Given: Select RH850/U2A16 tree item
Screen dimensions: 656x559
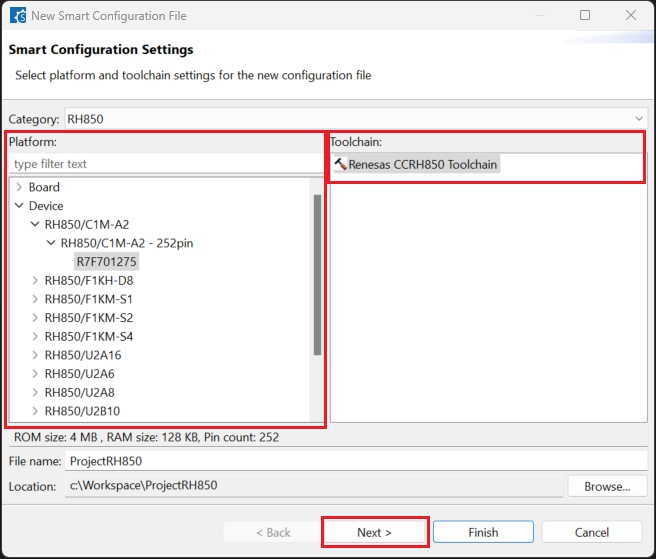Looking at the screenshot, I should click(x=83, y=355).
